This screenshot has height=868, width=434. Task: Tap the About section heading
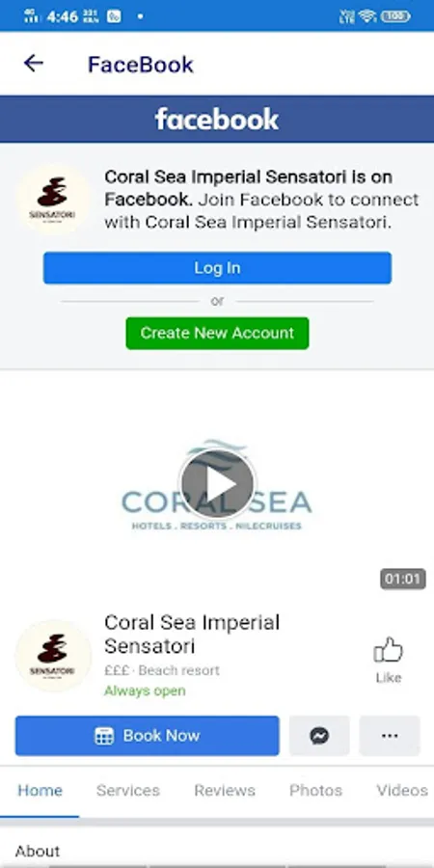click(38, 851)
